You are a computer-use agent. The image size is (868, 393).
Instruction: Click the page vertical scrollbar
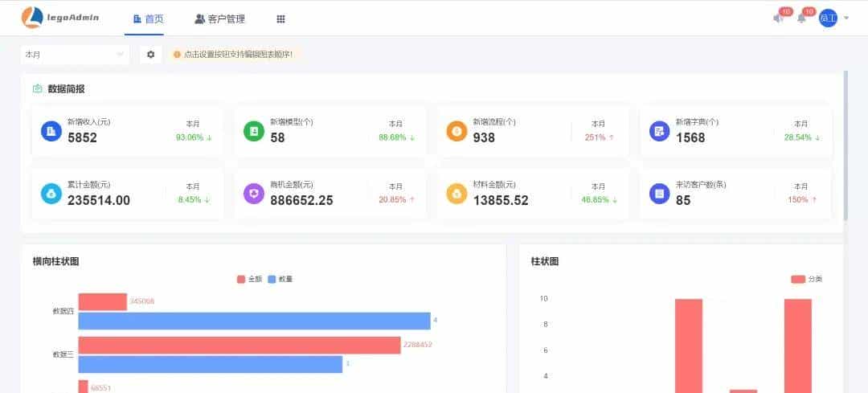tap(845, 145)
